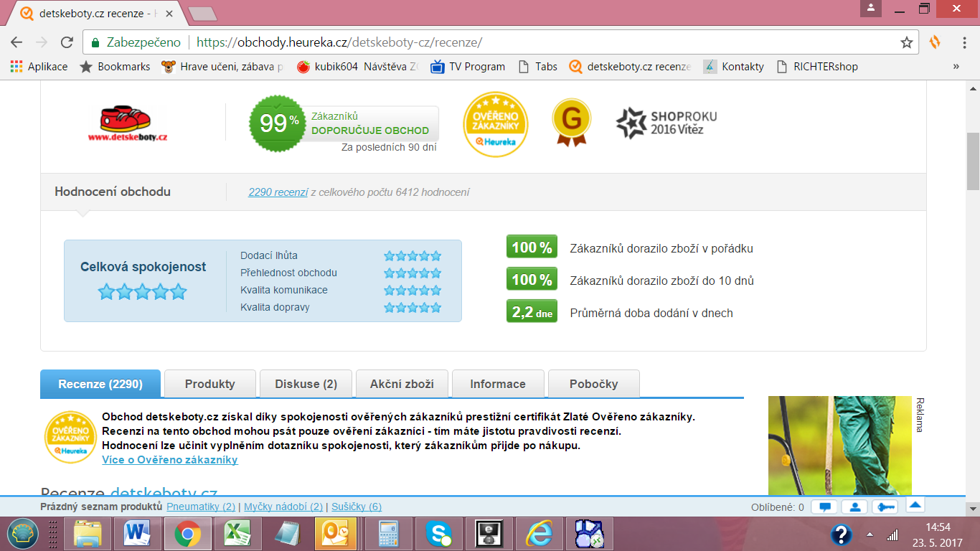980x551 pixels.
Task: Go back to the previous page
Action: coord(17,42)
